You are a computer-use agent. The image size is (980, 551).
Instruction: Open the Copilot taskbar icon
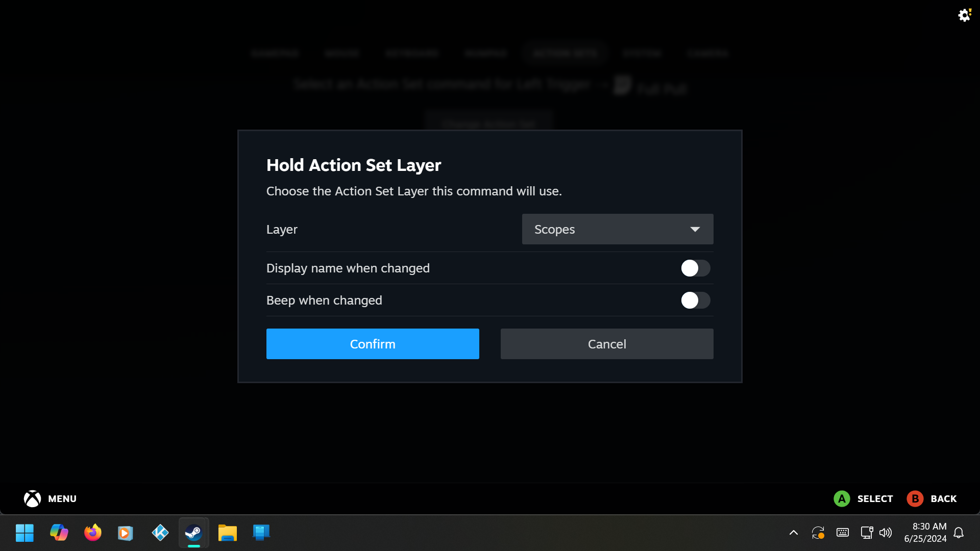pyautogui.click(x=59, y=533)
